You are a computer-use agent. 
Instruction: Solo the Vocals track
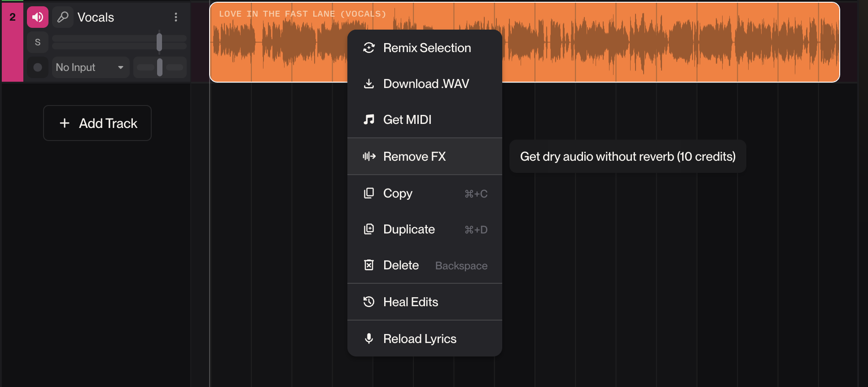click(x=38, y=42)
